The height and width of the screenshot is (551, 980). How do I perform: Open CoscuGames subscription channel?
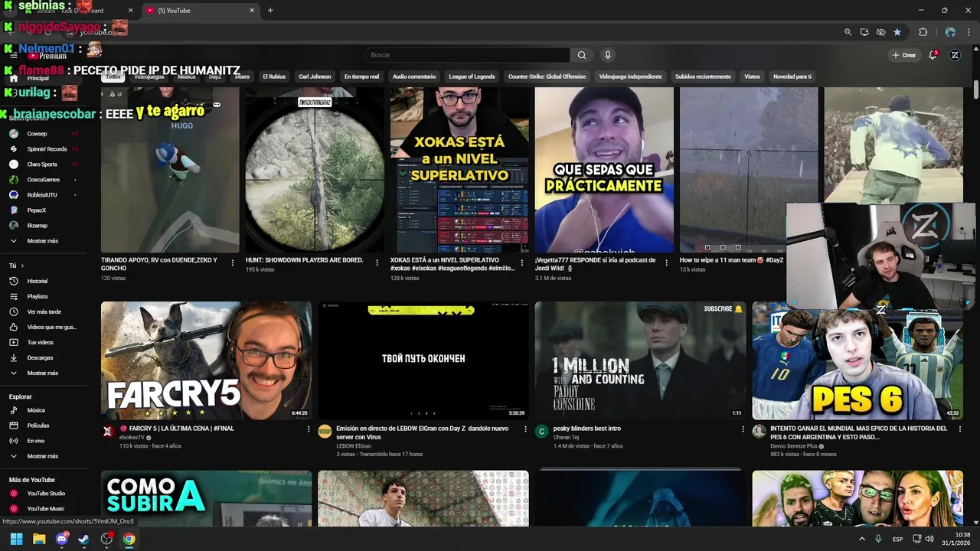[44, 180]
